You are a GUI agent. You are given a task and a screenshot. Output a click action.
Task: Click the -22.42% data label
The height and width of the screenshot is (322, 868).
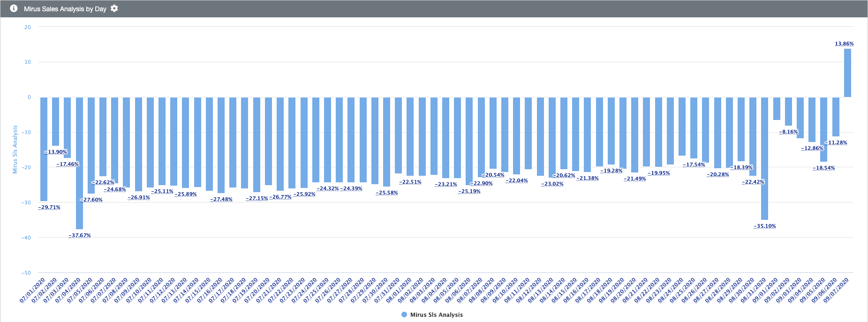point(753,182)
